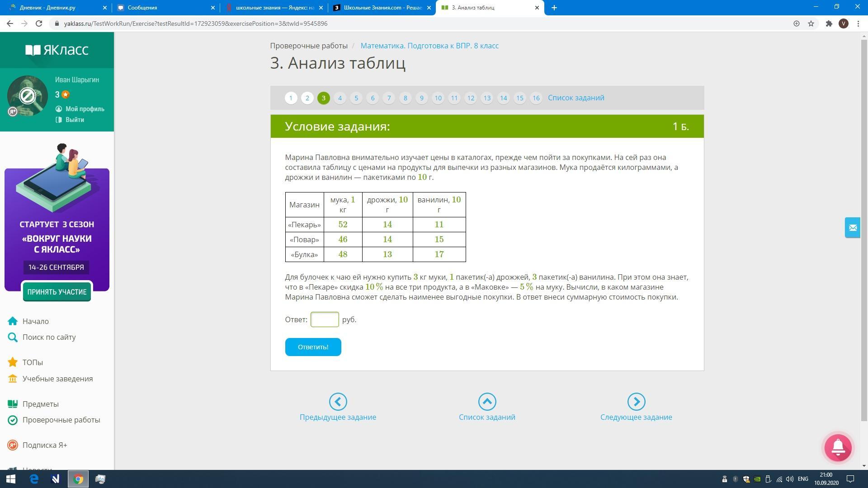Click the ТОПы star icon
868x488 pixels.
point(13,362)
